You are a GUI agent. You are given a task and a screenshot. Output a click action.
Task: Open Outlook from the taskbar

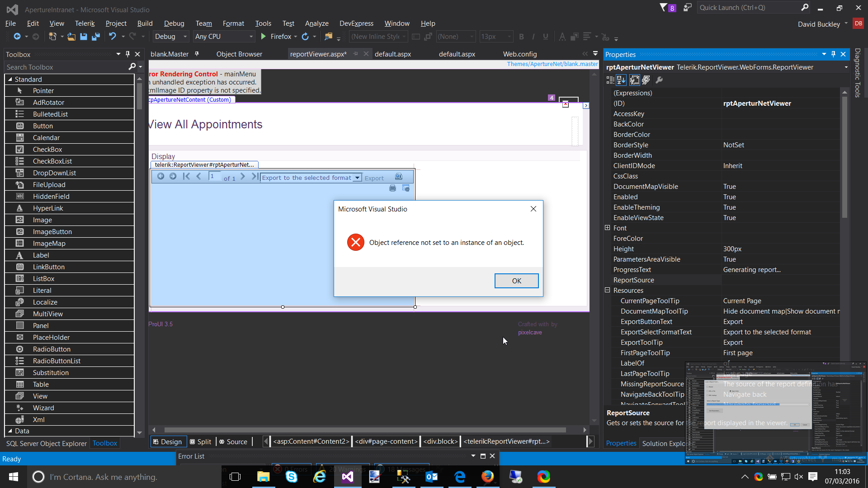click(432, 477)
